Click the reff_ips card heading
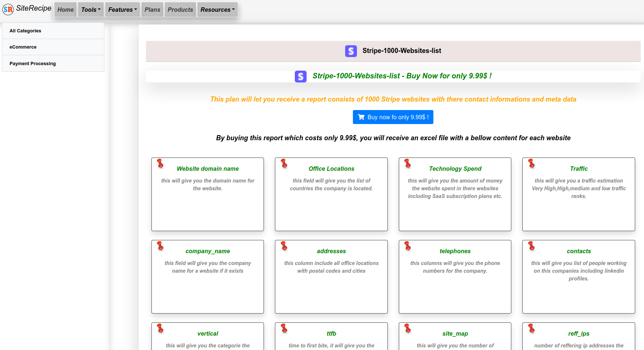The width and height of the screenshot is (644, 350). click(x=579, y=333)
